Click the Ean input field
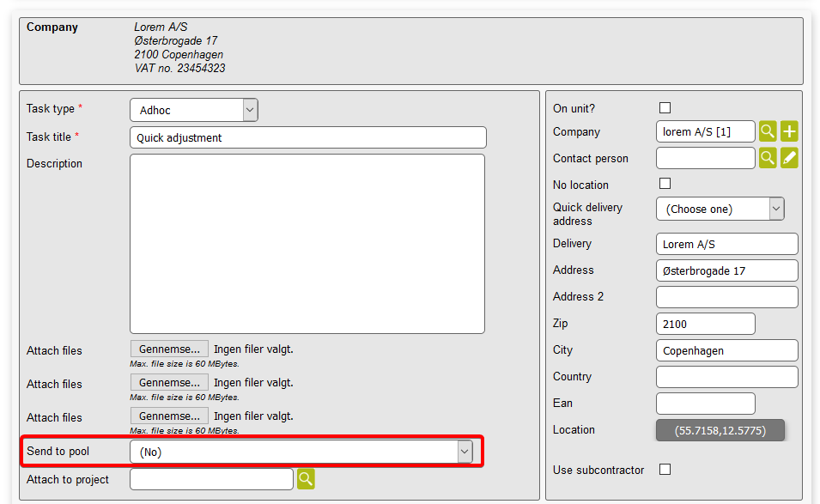 705,404
